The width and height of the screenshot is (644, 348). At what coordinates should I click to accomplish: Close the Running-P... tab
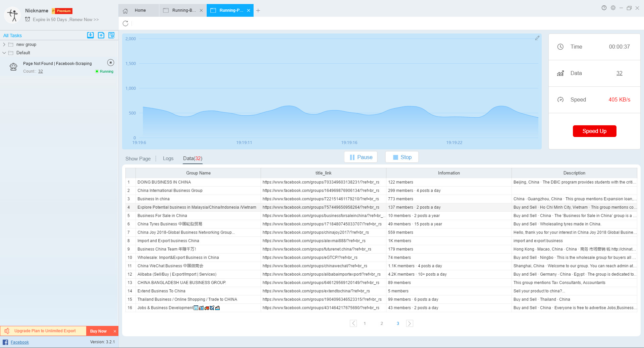coord(249,10)
